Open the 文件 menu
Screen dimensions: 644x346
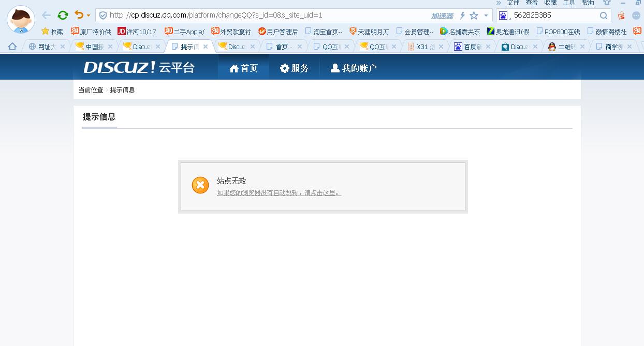coord(513,3)
